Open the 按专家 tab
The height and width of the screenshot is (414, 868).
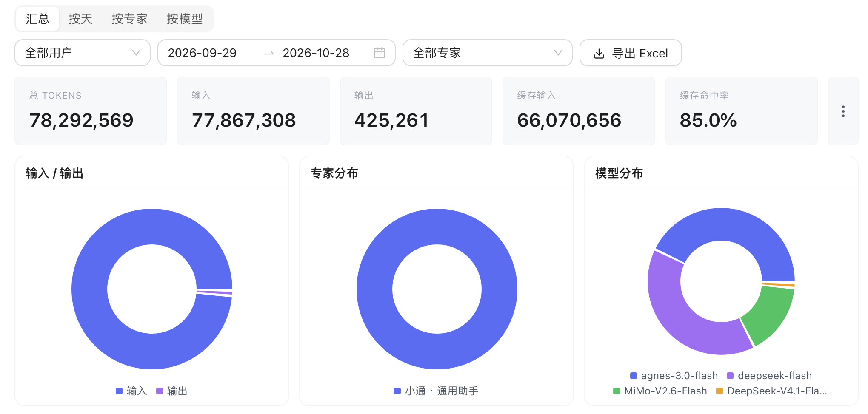pos(129,19)
